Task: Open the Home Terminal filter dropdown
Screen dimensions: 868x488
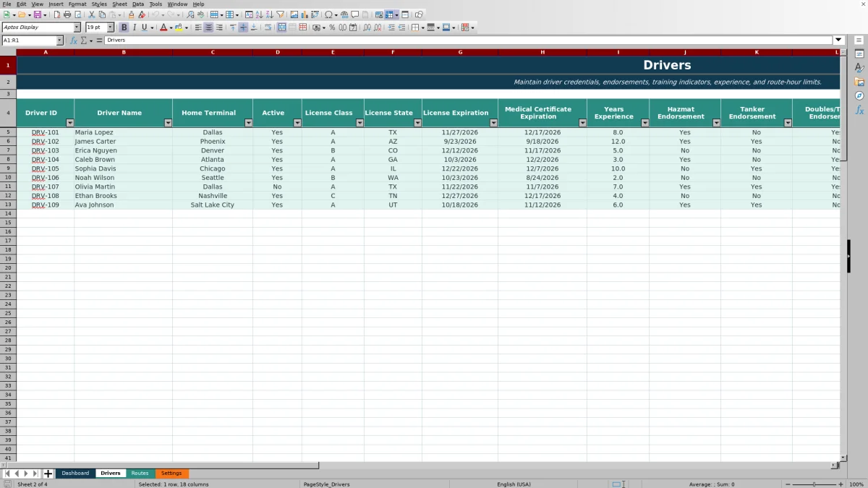Action: tap(249, 123)
